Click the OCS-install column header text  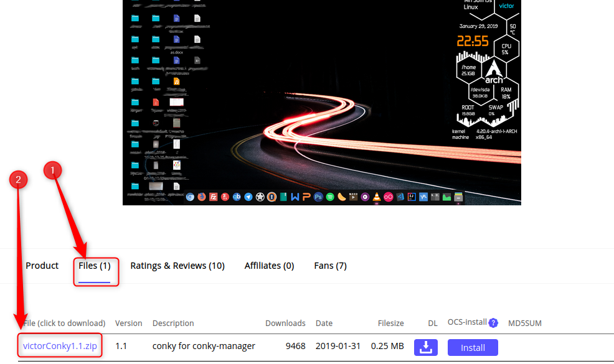467,322
